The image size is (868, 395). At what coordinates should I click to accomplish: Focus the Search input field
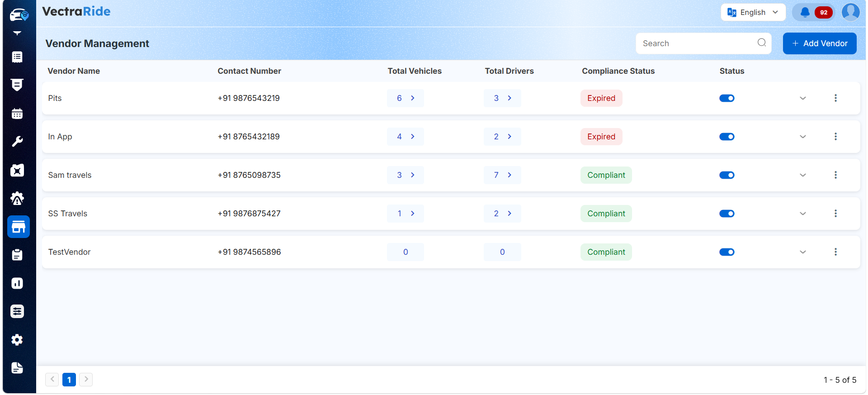click(703, 43)
